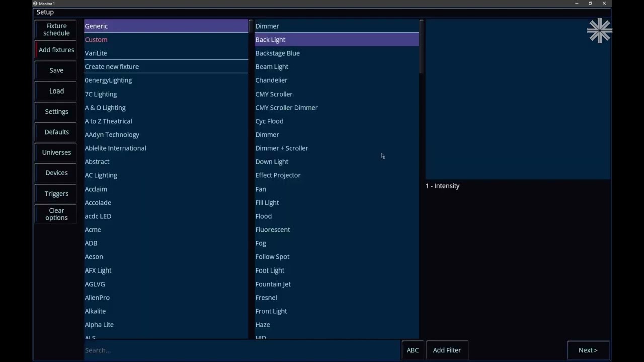Select Follow Spot fixture type
The height and width of the screenshot is (362, 644).
(x=337, y=257)
